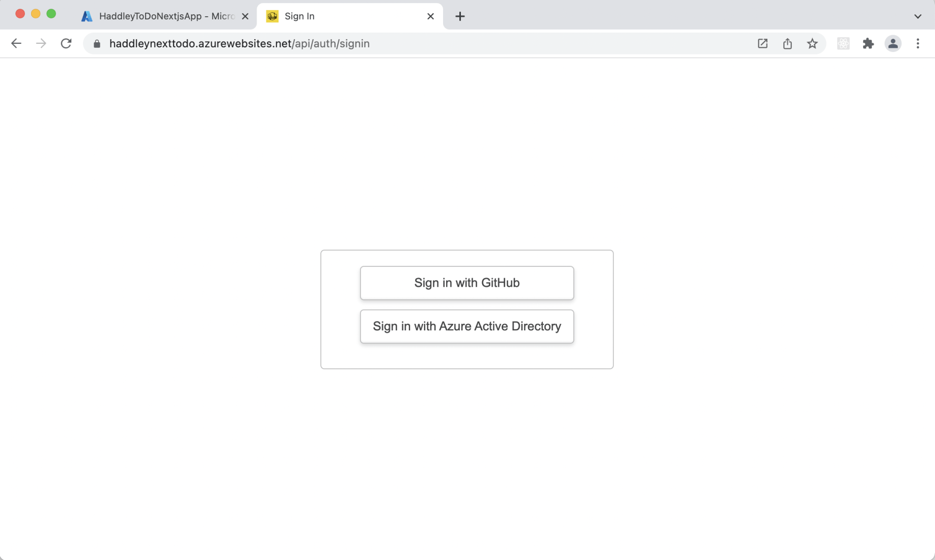Share this page via share icon

(x=787, y=44)
